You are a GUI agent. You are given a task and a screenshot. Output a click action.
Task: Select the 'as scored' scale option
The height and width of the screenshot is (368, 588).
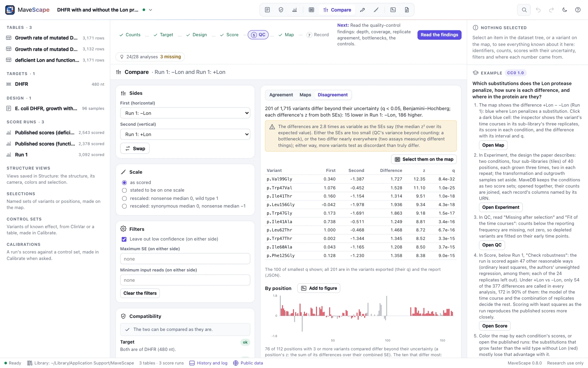(124, 183)
